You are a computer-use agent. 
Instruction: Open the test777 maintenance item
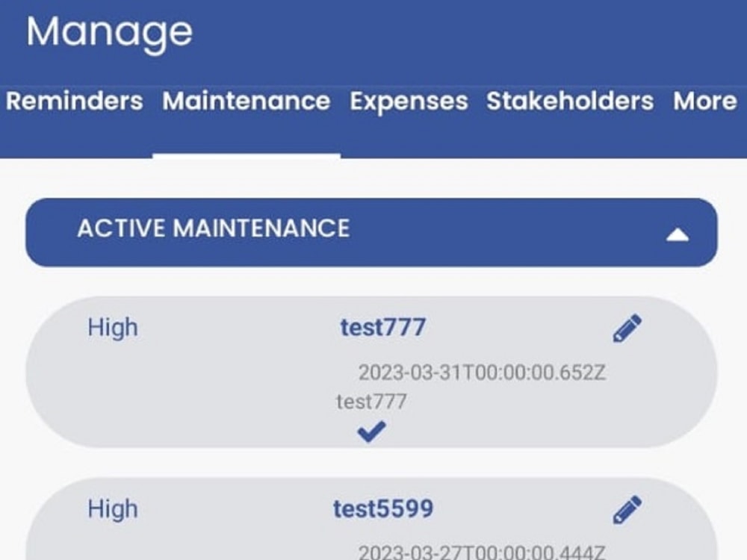(x=382, y=326)
